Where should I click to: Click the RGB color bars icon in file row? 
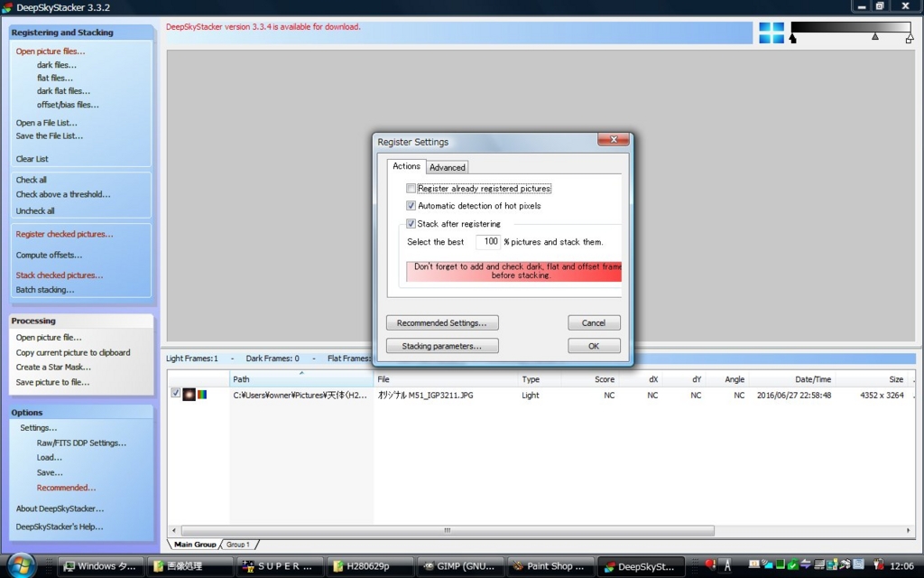pyautogui.click(x=202, y=395)
